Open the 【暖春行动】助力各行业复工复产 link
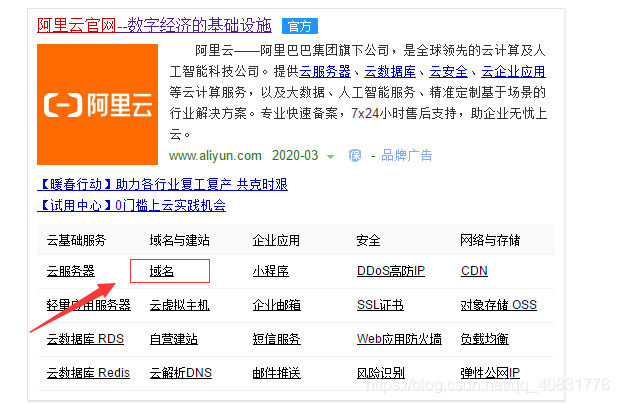The height and width of the screenshot is (403, 619). [163, 184]
